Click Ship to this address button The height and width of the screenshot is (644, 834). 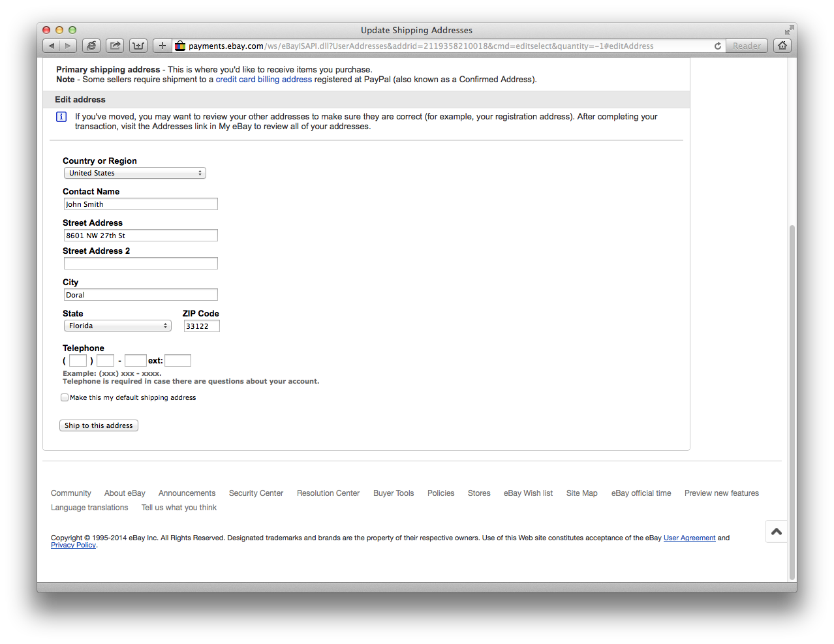[99, 425]
